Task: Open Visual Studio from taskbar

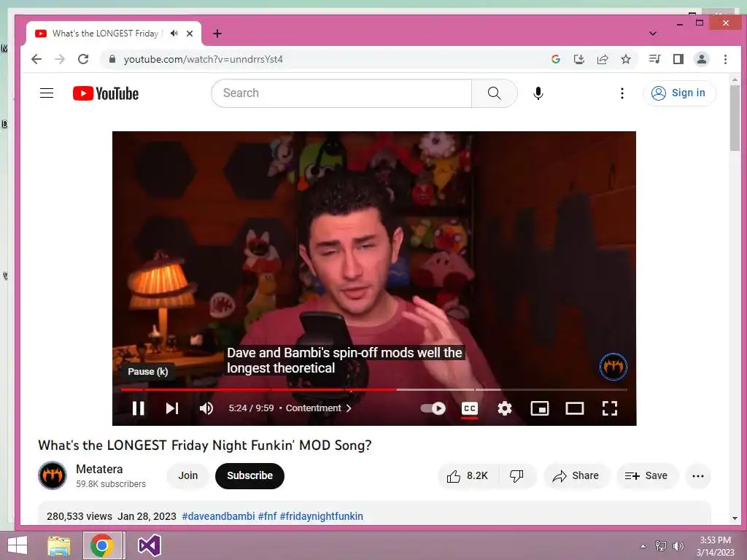Action: (x=149, y=545)
